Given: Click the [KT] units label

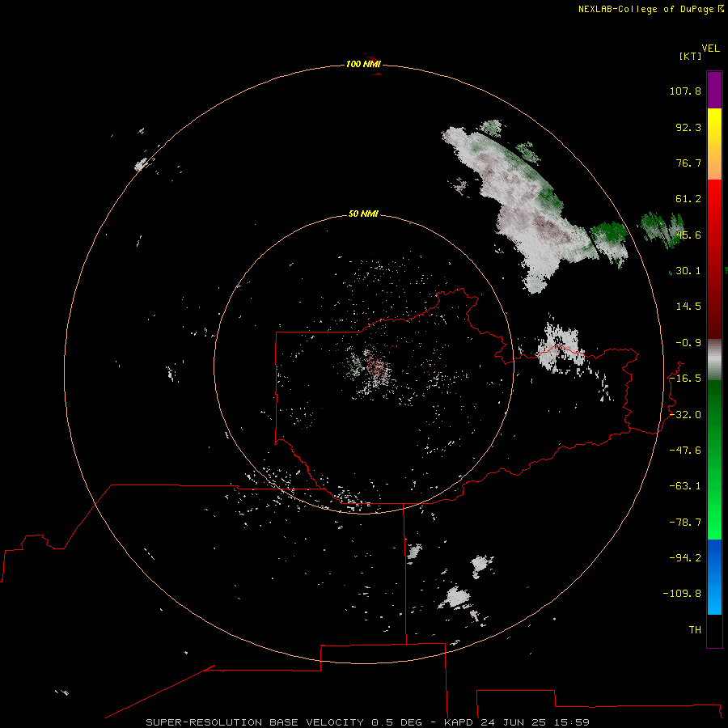Looking at the screenshot, I should point(690,56).
